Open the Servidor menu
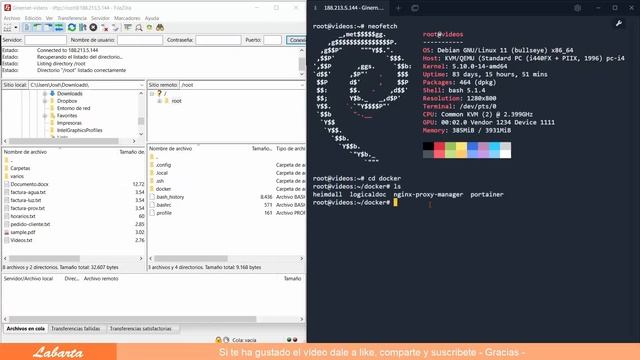The image size is (640, 360). pyautogui.click(x=100, y=18)
